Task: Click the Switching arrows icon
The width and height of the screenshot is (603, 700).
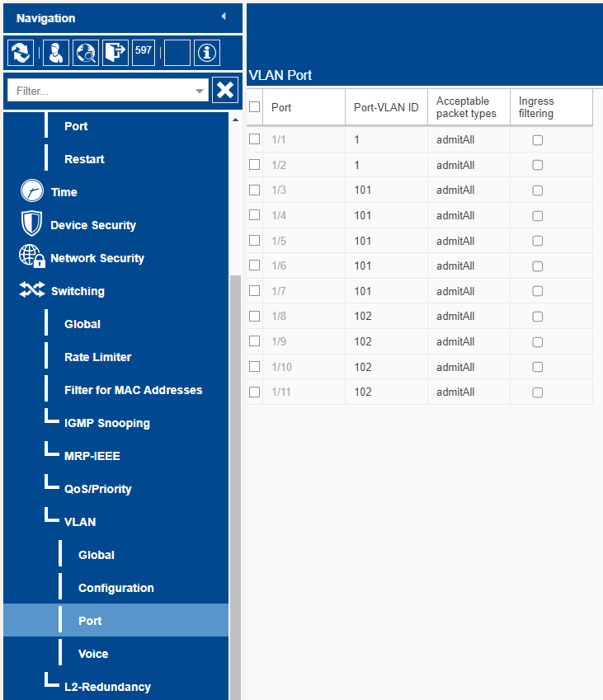Action: coord(31,289)
